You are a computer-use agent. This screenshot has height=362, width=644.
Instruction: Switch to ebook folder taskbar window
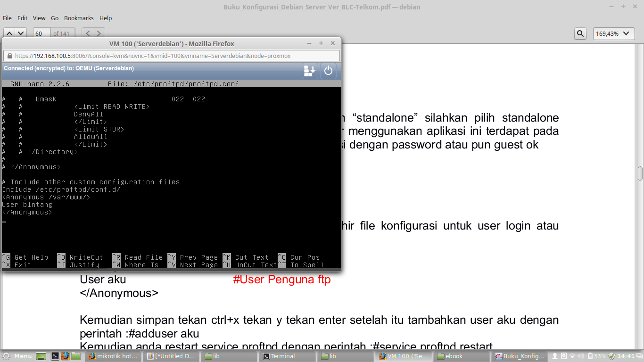coord(462,356)
